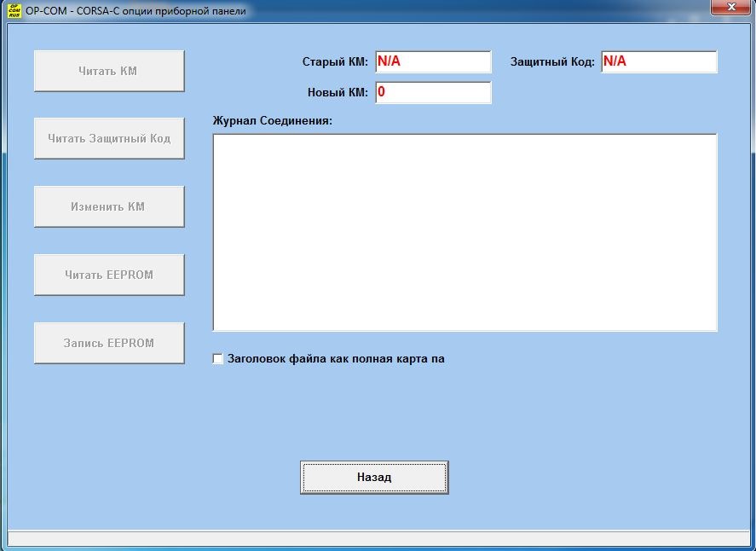Click the Старый КМ label

[x=335, y=61]
